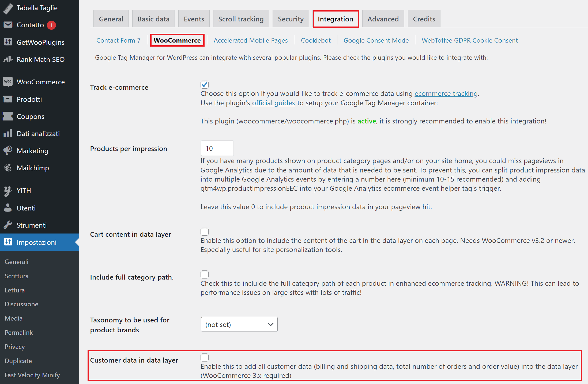Image resolution: width=588 pixels, height=384 pixels.
Task: Open Accelerated Mobile Pages integration
Action: (251, 40)
